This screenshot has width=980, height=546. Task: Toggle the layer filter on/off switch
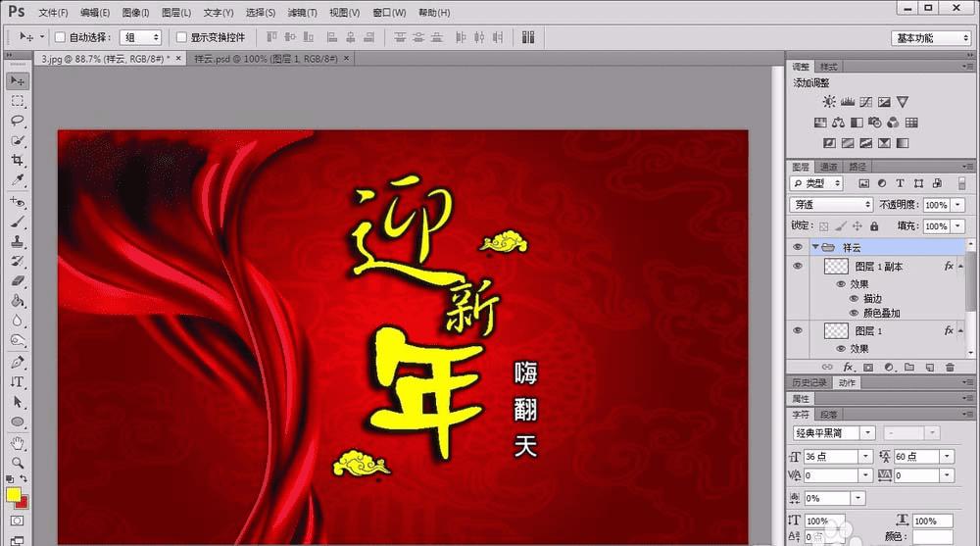click(x=962, y=183)
